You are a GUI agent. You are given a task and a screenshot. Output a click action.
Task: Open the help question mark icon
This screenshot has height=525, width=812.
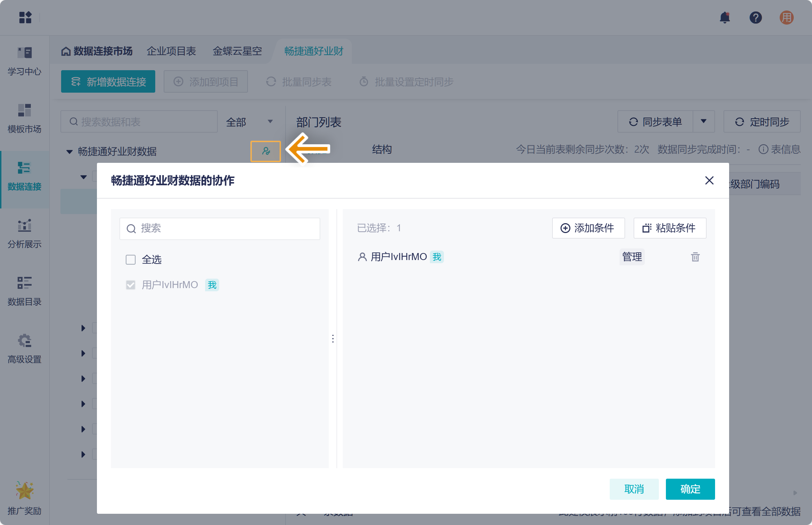tap(755, 18)
